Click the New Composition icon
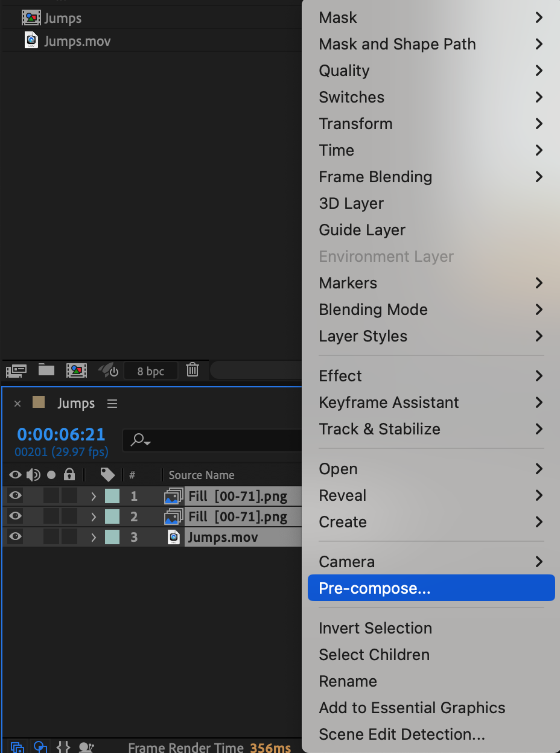Screen dimensions: 560x753 [77, 370]
